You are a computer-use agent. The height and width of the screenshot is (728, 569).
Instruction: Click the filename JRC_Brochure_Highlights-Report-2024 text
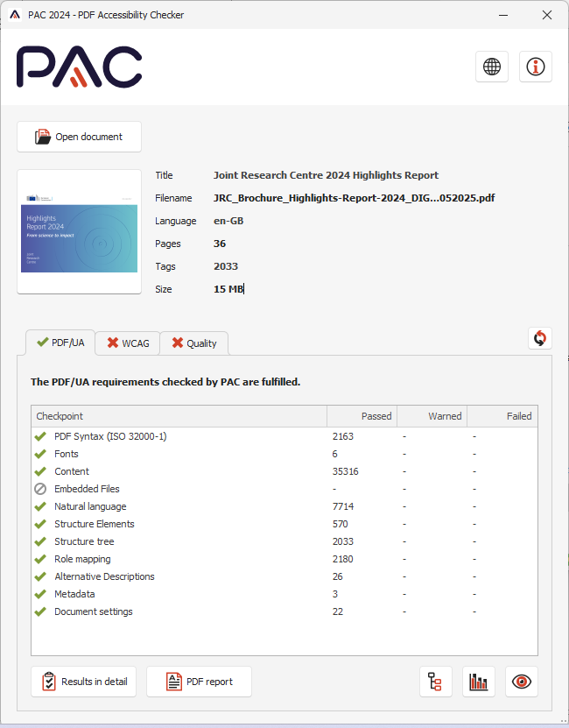(355, 198)
